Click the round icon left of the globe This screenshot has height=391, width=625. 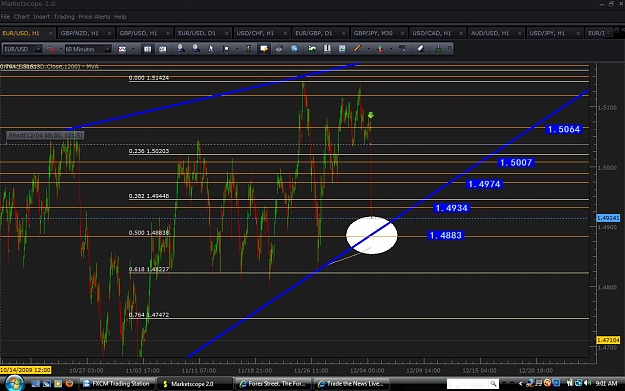click(x=279, y=49)
